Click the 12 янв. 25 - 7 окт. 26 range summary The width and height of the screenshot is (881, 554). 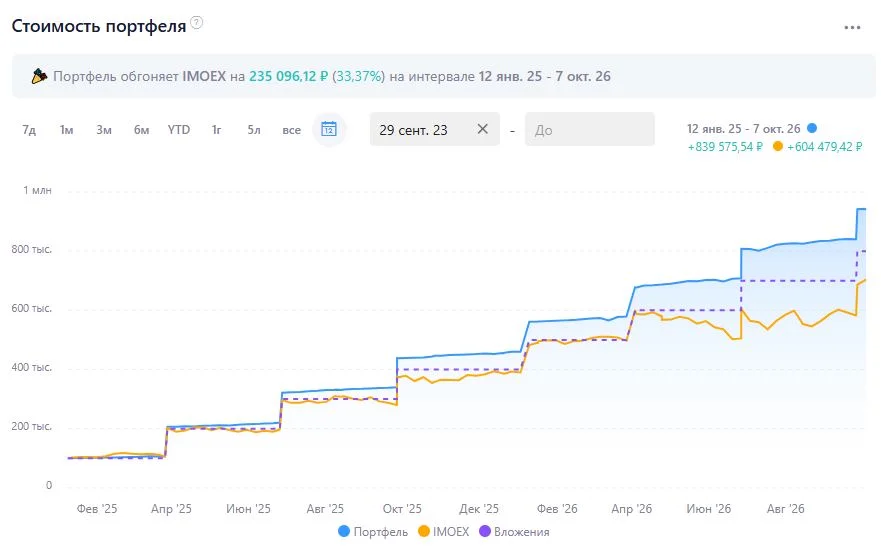point(743,129)
